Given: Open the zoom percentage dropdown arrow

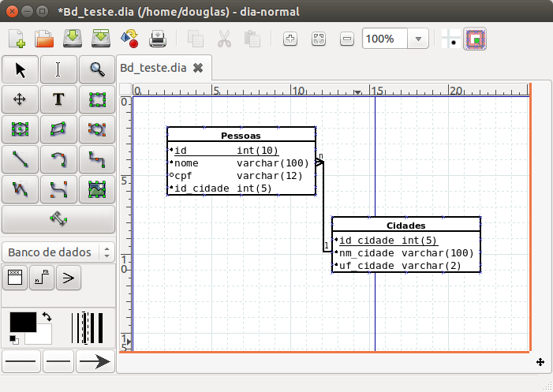Looking at the screenshot, I should pos(418,39).
